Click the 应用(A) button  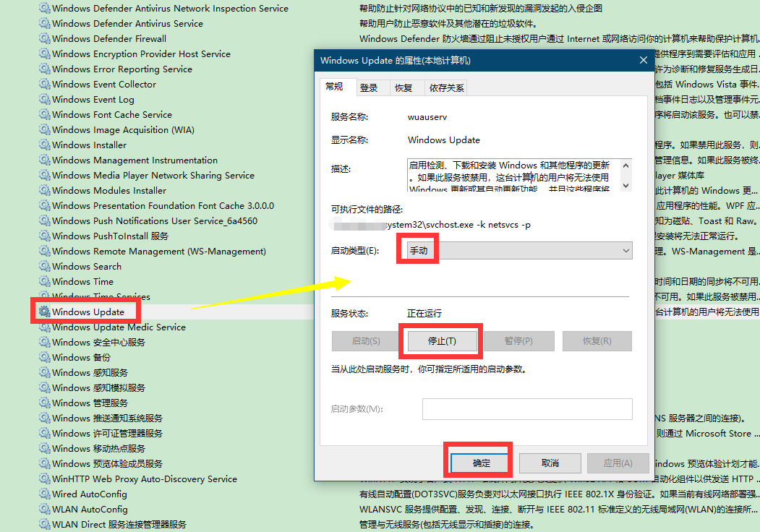coord(618,463)
